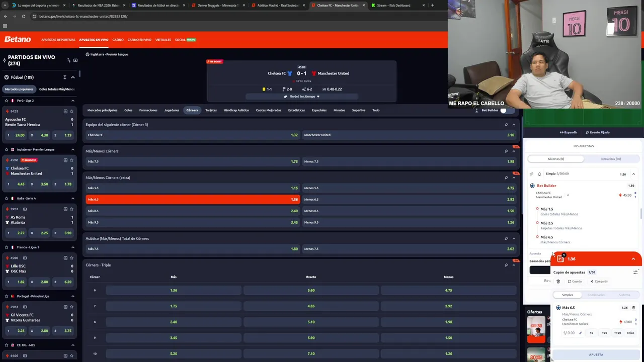Collapse Perú - Liga 2 league
The height and width of the screenshot is (362, 644).
[x=72, y=101]
